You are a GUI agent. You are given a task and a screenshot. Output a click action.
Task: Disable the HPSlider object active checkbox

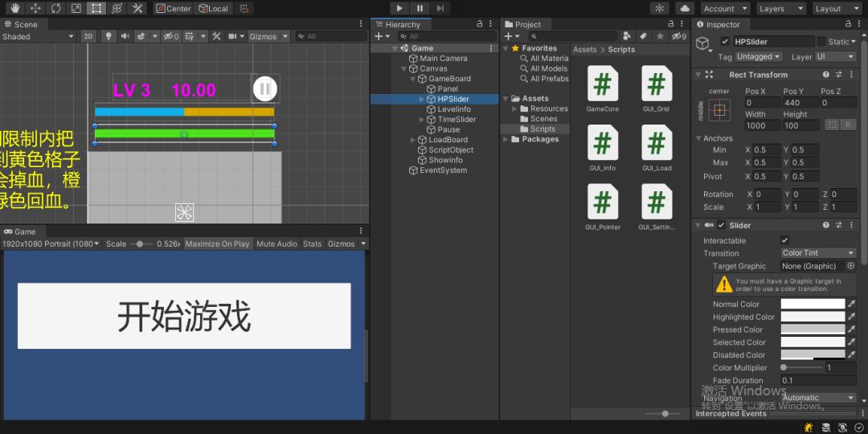pos(725,42)
